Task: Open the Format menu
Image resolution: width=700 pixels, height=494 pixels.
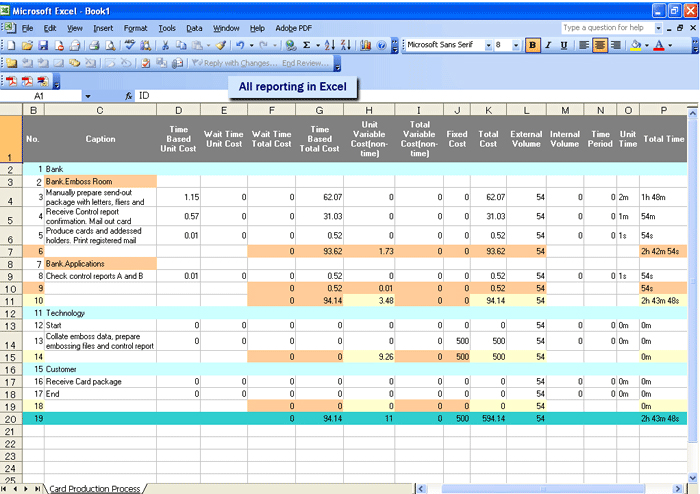Action: click(x=135, y=28)
